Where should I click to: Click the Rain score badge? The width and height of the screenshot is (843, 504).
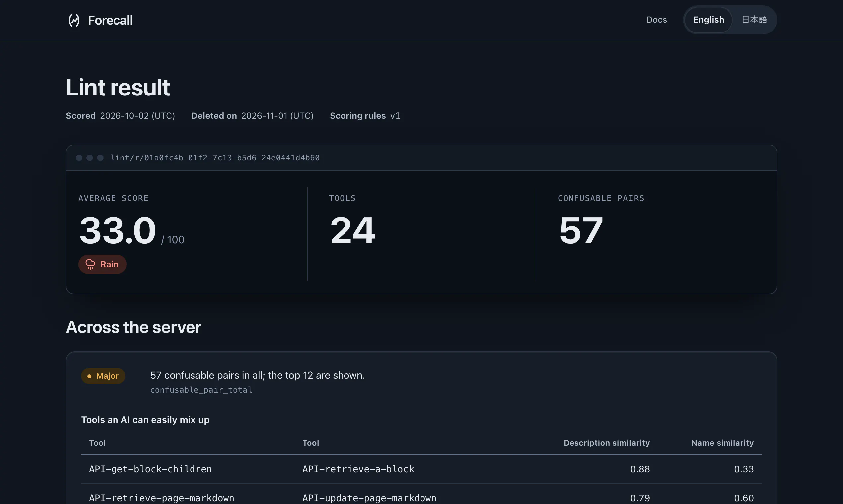coord(102,264)
